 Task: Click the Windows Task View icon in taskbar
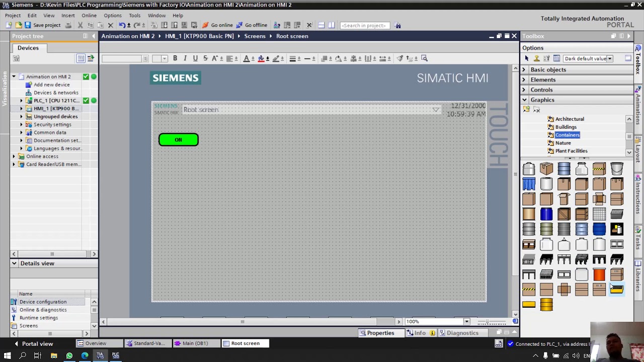click(37, 356)
